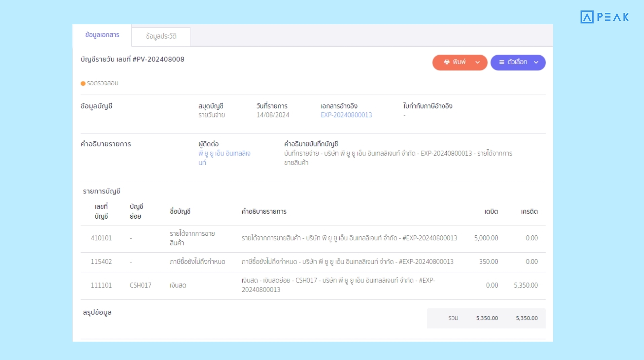Click the คำอธิบายรายการ table column header

click(264, 212)
